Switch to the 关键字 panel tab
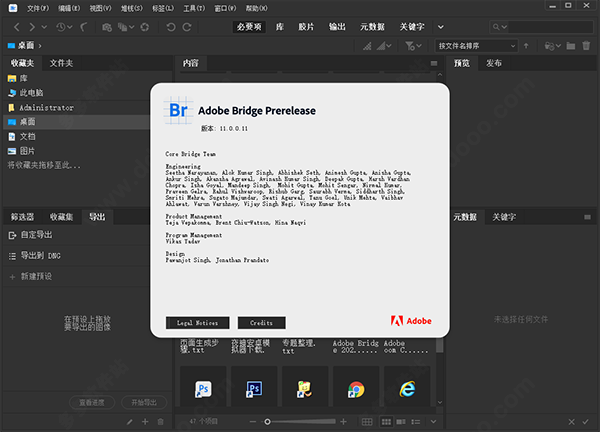 504,217
